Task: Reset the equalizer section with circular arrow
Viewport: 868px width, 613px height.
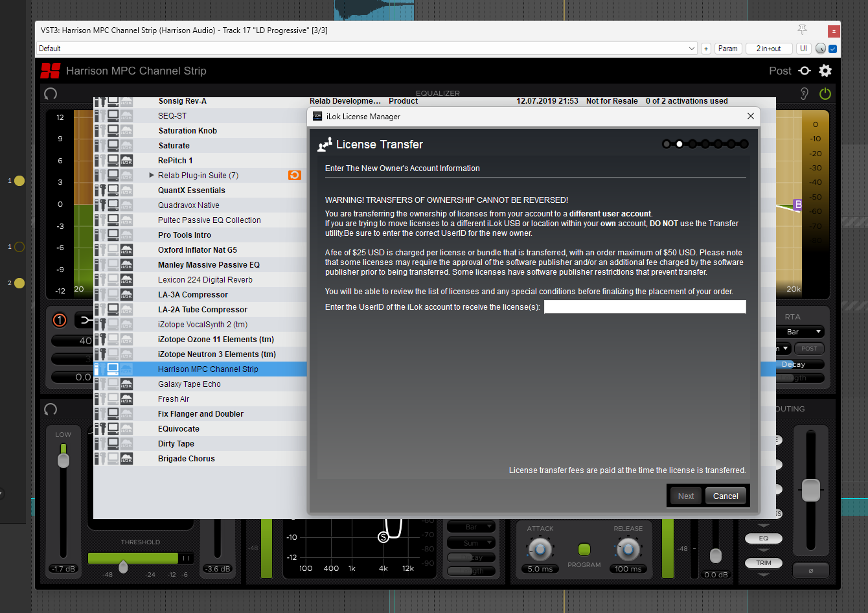Action: click(51, 93)
